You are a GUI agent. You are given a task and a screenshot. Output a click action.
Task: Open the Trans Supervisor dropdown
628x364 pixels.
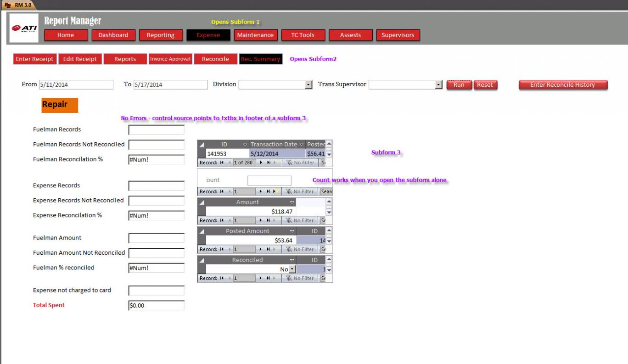pyautogui.click(x=438, y=85)
